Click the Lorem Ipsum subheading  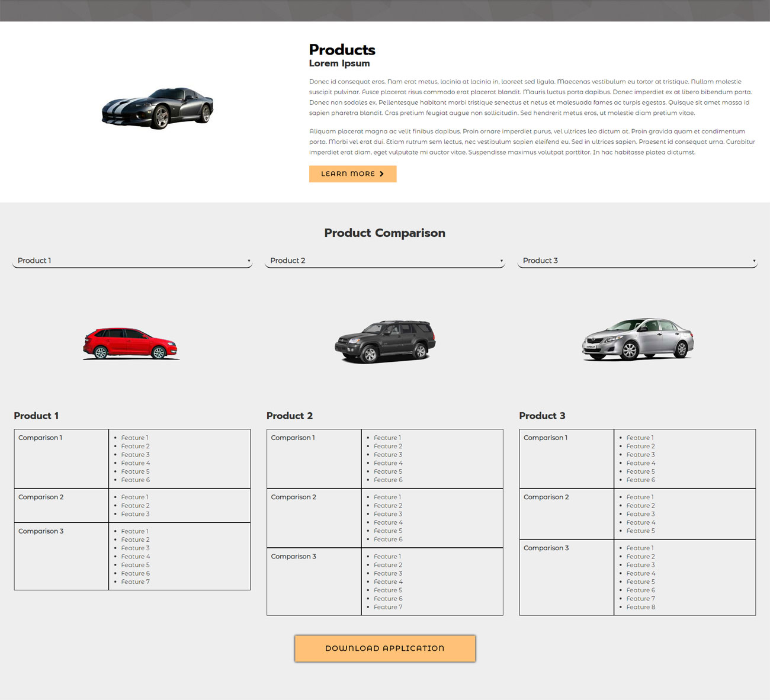(339, 63)
